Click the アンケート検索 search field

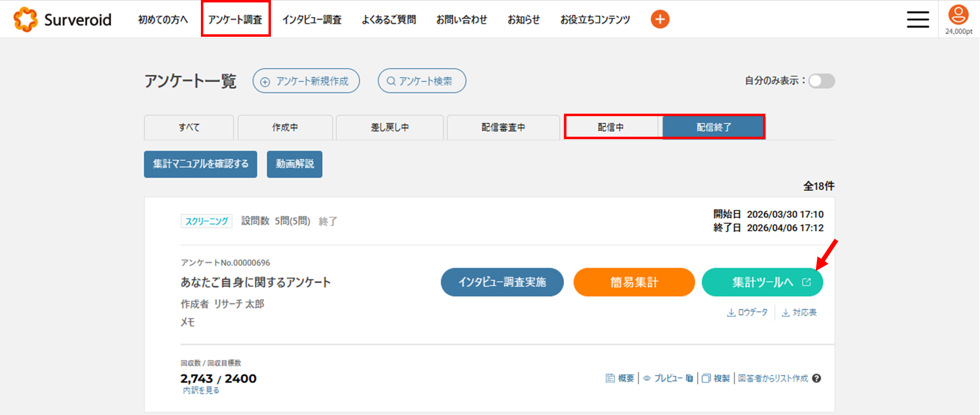[422, 81]
